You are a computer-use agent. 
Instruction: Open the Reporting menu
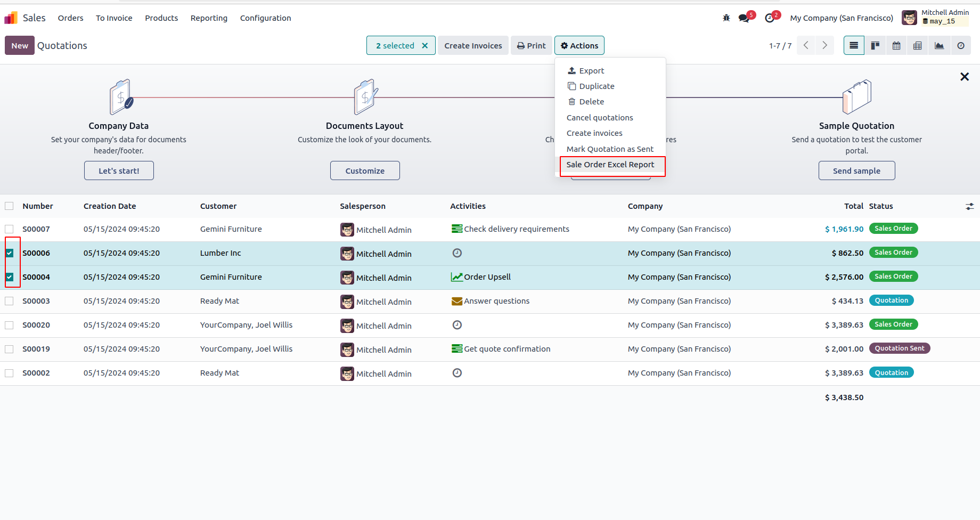[209, 18]
